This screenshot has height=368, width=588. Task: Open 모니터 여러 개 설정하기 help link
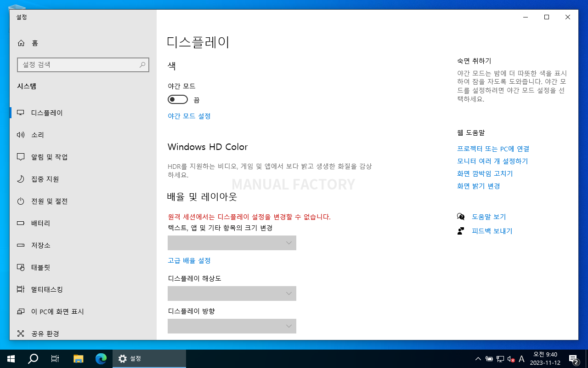[x=492, y=161]
